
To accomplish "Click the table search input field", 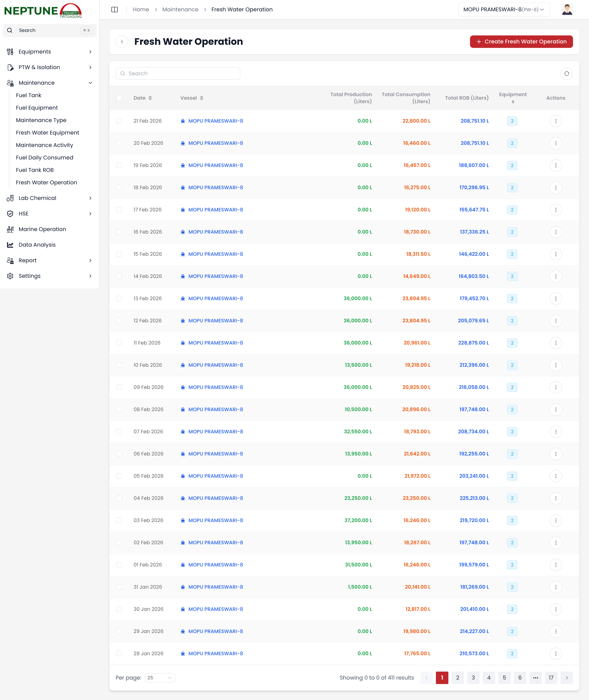I will tap(178, 73).
